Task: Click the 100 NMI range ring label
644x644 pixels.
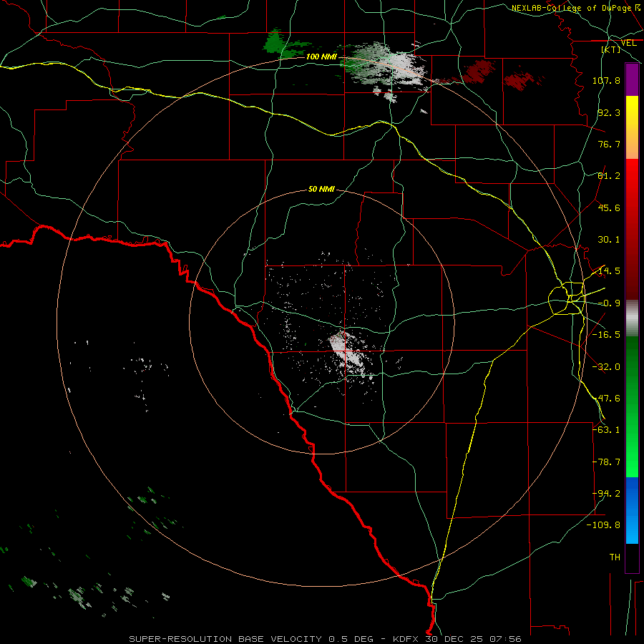Action: (x=321, y=57)
